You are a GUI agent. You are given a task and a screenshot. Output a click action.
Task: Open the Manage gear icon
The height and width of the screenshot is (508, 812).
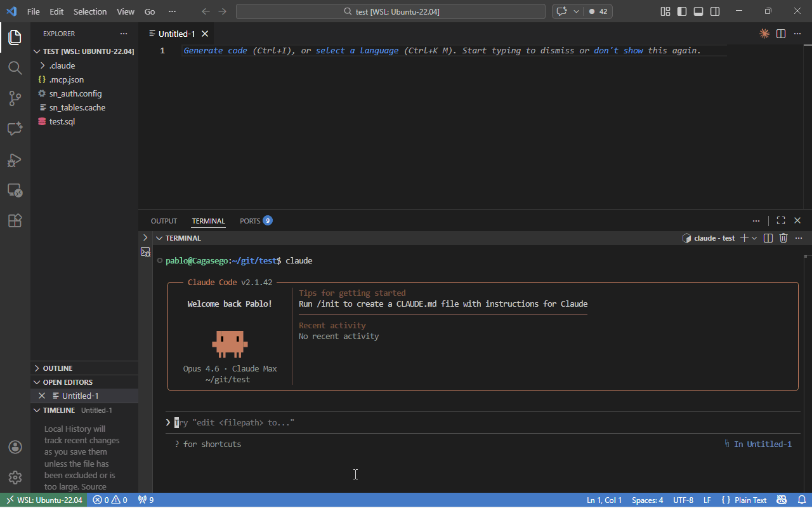pyautogui.click(x=15, y=478)
